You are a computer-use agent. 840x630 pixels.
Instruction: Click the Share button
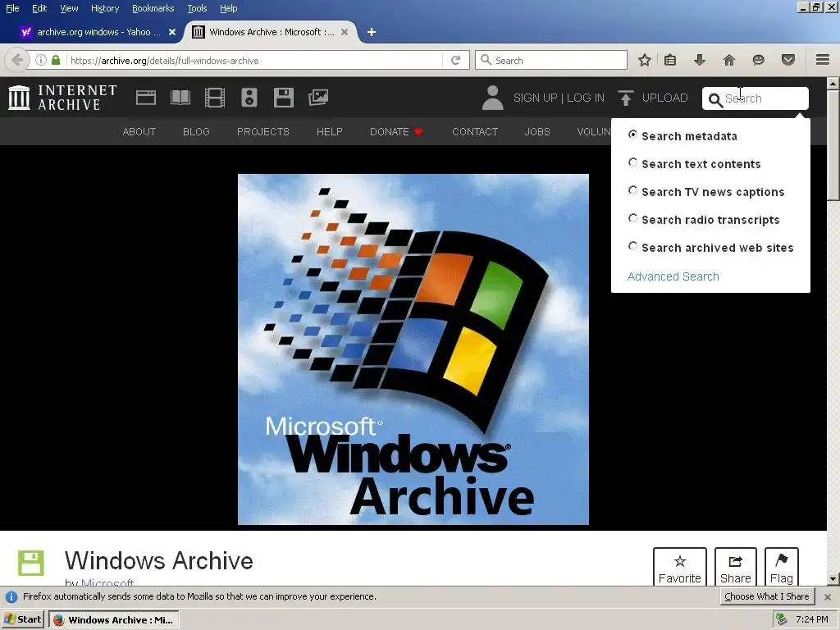736,568
